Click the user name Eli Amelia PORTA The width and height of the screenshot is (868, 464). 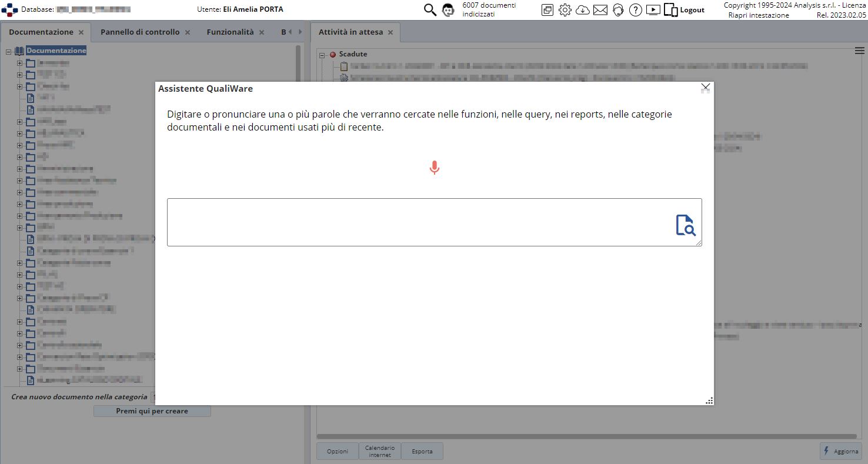click(253, 9)
